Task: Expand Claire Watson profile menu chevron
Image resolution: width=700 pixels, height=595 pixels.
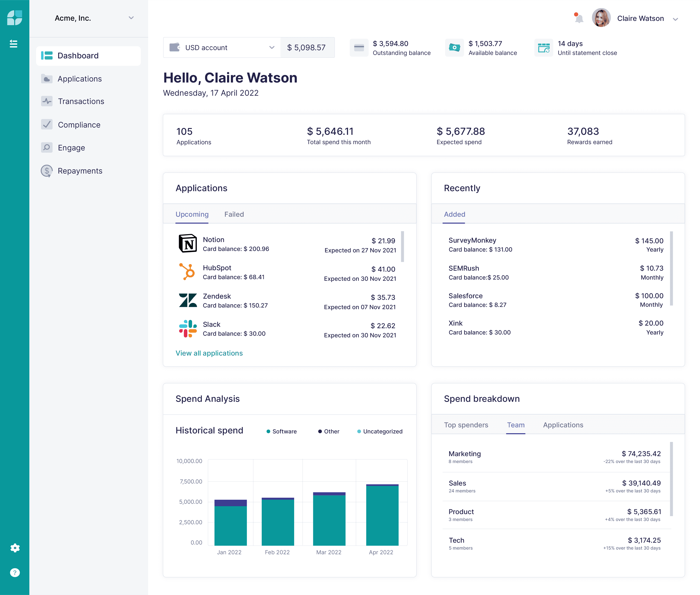Action: (675, 19)
